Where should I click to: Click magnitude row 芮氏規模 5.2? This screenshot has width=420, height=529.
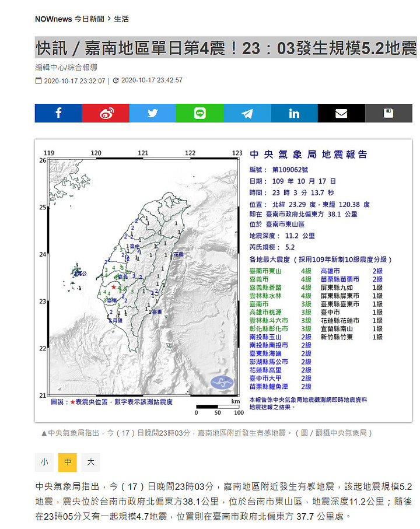point(272,247)
